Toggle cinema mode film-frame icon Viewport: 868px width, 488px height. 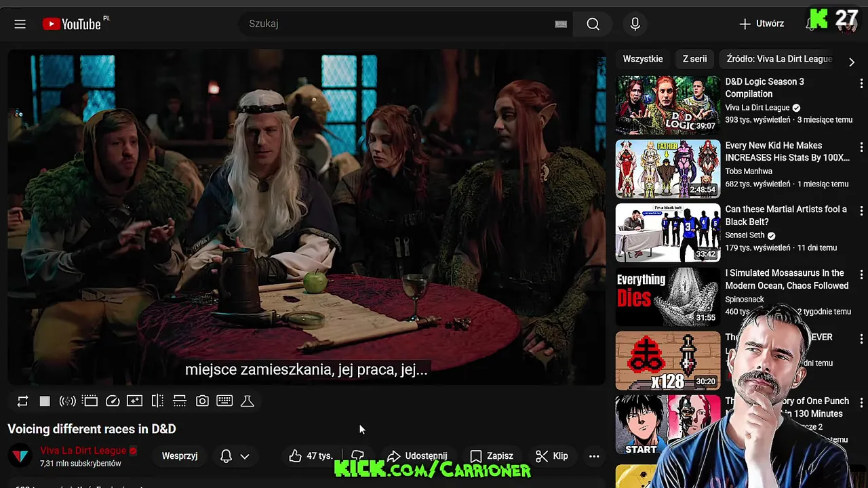click(x=90, y=401)
